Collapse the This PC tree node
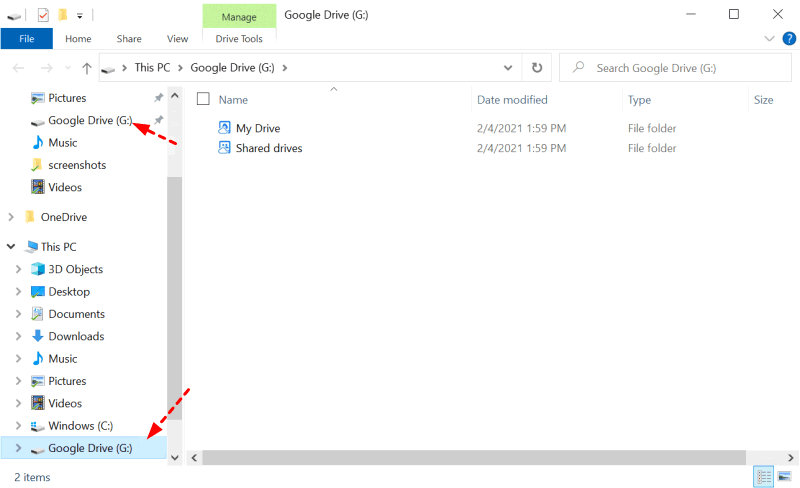800x488 pixels. (11, 247)
